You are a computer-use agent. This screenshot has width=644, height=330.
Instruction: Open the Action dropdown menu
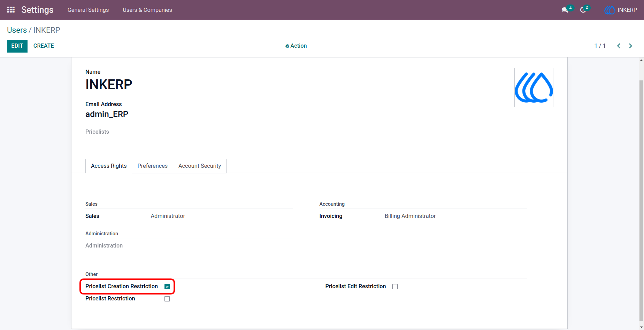296,46
